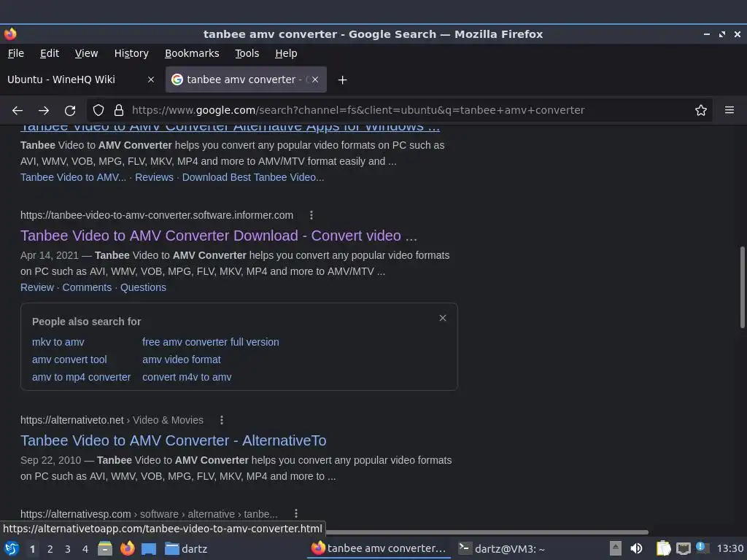This screenshot has width=747, height=560.
Task: Click the horizontal page scrollbar
Action: coord(486,532)
